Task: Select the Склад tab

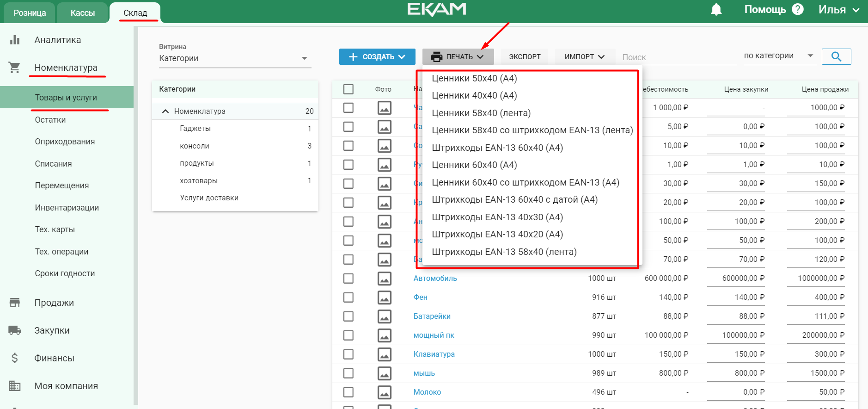Action: [135, 13]
